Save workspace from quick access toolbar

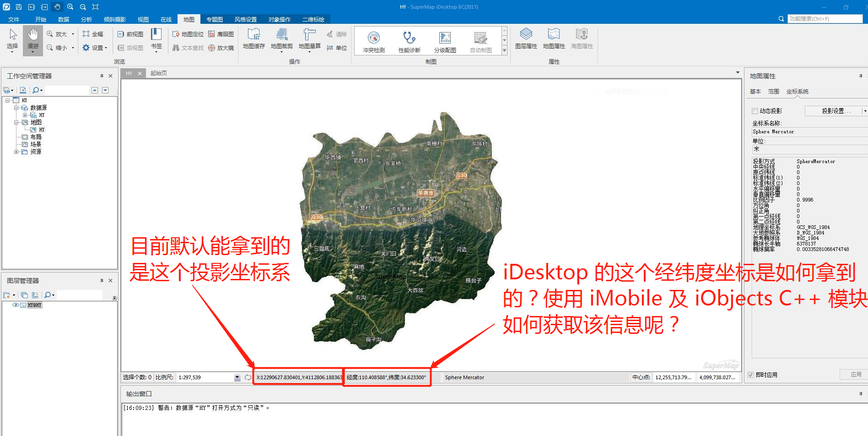[19, 7]
